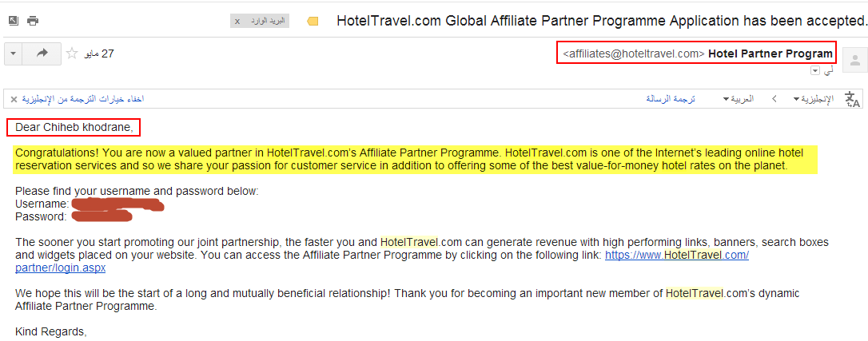Image resolution: width=868 pixels, height=341 pixels.
Task: Open more reply options dropdown arrow
Action: [14, 54]
